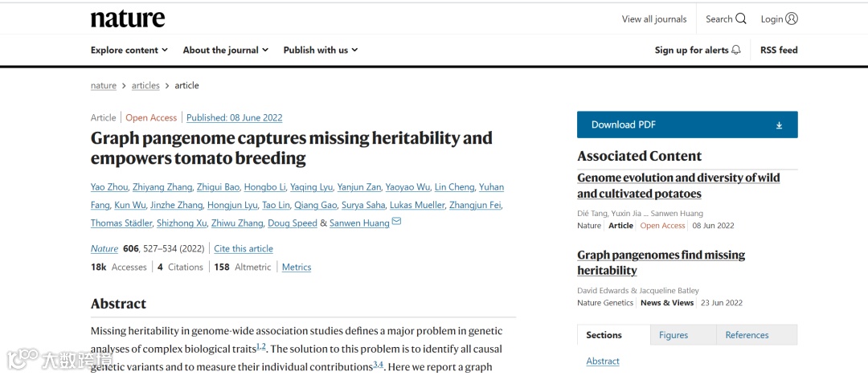Viewport: 868px width, 376px height.
Task: Click the Nature logo
Action: (128, 19)
